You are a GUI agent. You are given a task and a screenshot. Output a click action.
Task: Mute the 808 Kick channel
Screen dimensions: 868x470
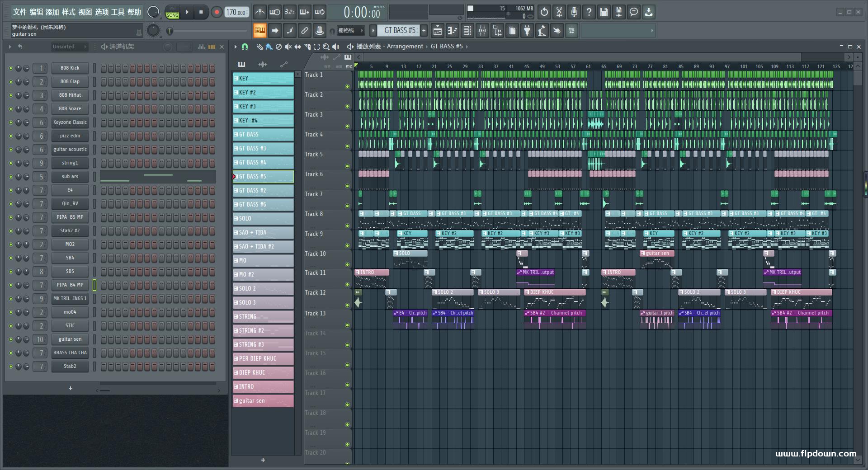point(11,68)
